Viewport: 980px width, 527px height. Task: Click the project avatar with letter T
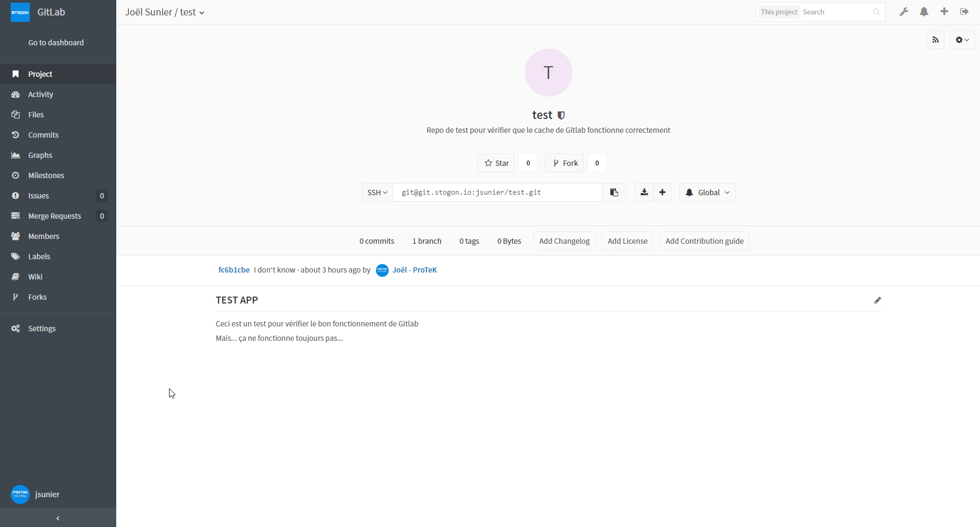(x=548, y=73)
